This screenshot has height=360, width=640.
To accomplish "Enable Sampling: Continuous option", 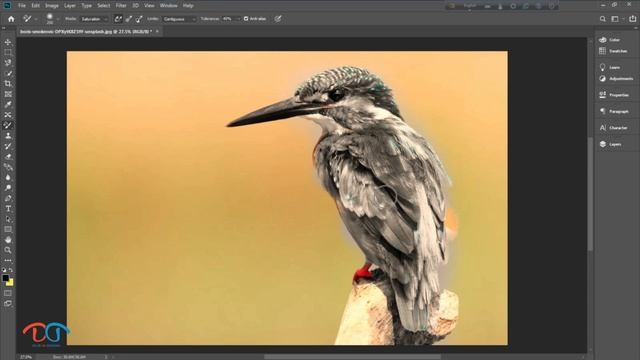I will click(x=118, y=19).
